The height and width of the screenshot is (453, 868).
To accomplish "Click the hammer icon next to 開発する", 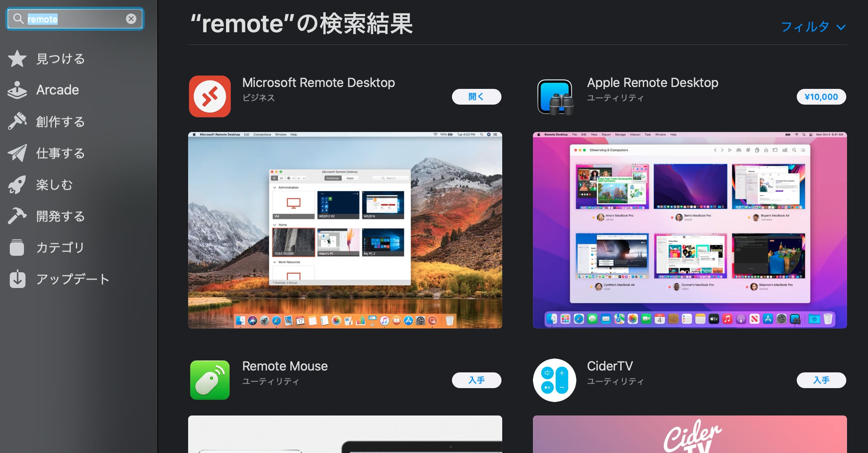I will pyautogui.click(x=17, y=216).
